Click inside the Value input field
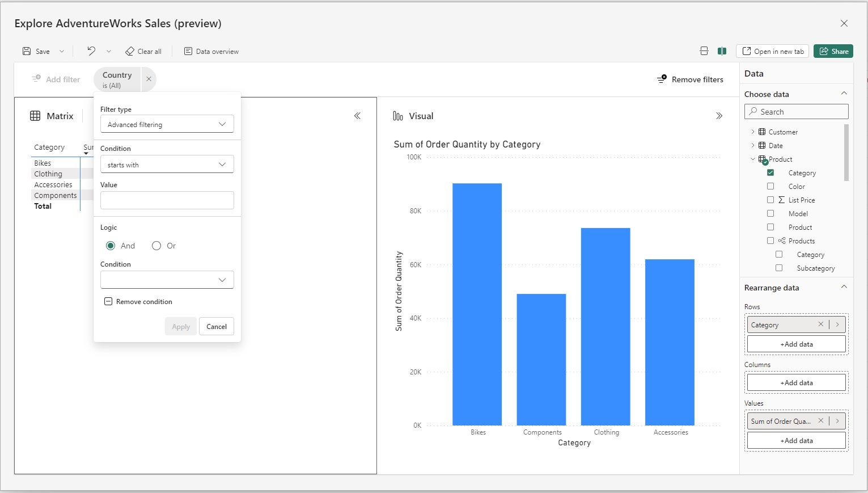This screenshot has width=868, height=493. pyautogui.click(x=167, y=200)
